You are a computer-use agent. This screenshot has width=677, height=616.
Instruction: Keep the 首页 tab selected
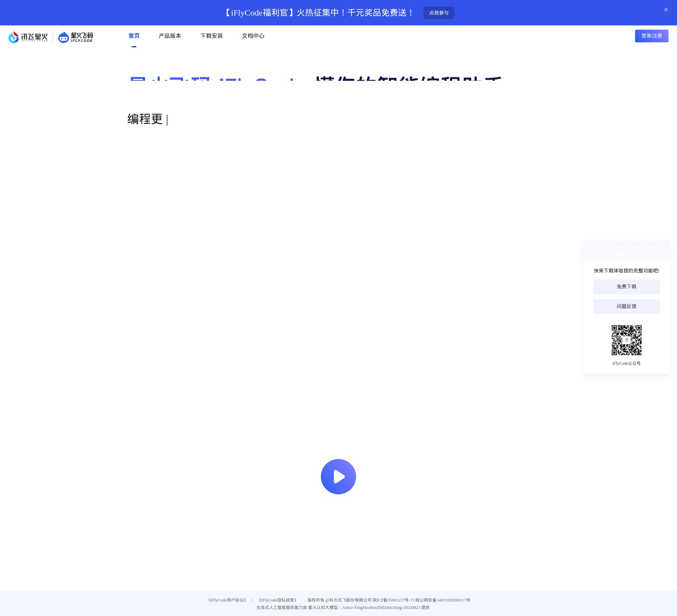coord(134,36)
